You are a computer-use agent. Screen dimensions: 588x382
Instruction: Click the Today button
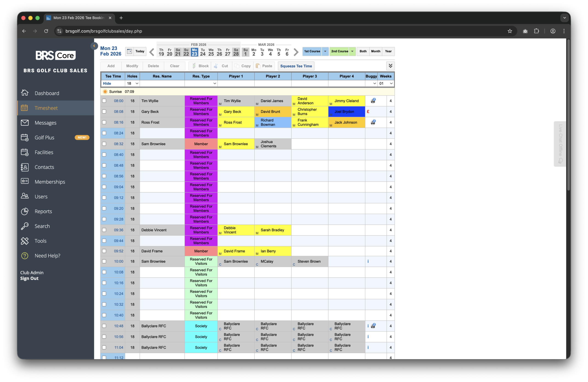point(140,51)
